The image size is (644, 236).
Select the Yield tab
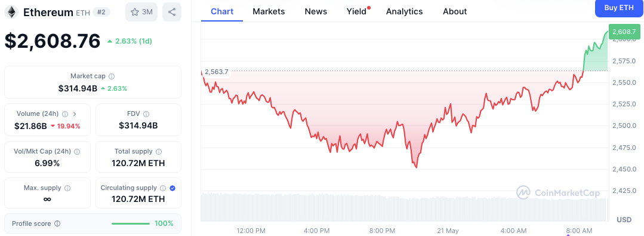[x=356, y=11]
